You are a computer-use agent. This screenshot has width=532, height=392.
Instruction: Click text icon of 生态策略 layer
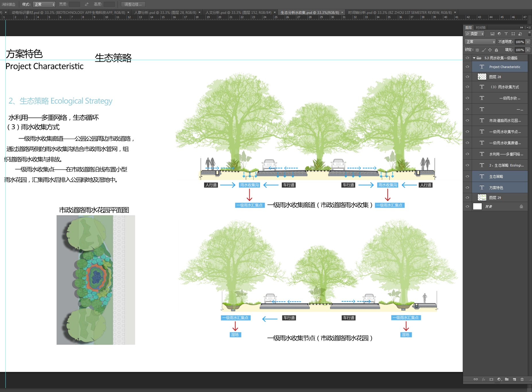(482, 176)
